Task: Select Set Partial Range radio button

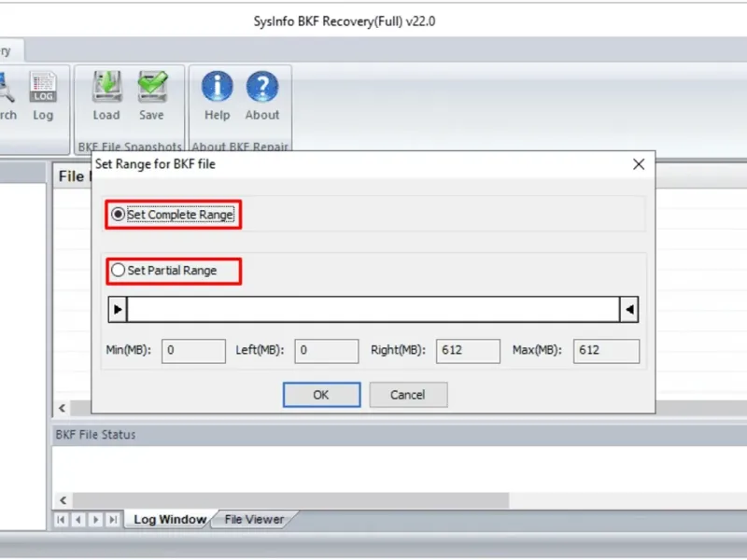Action: pos(118,271)
